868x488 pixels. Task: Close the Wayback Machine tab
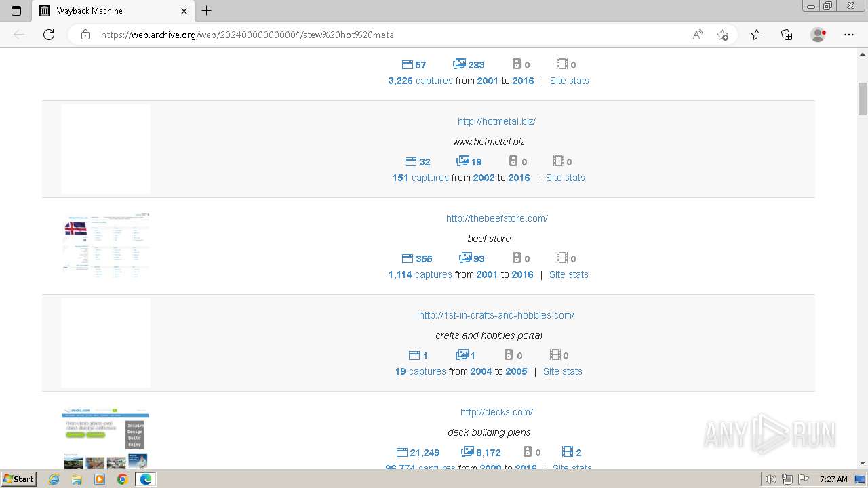pos(184,11)
